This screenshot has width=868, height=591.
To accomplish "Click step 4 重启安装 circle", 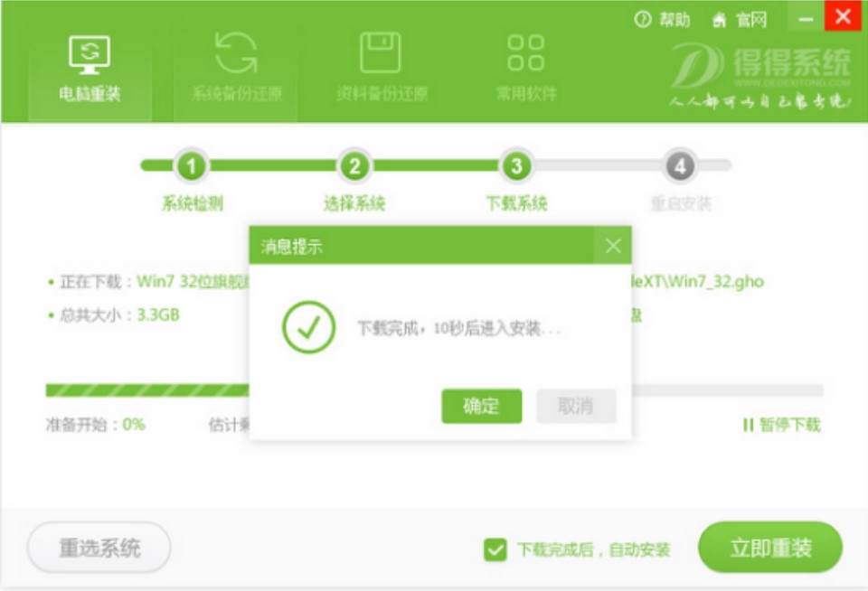I will pos(680,166).
